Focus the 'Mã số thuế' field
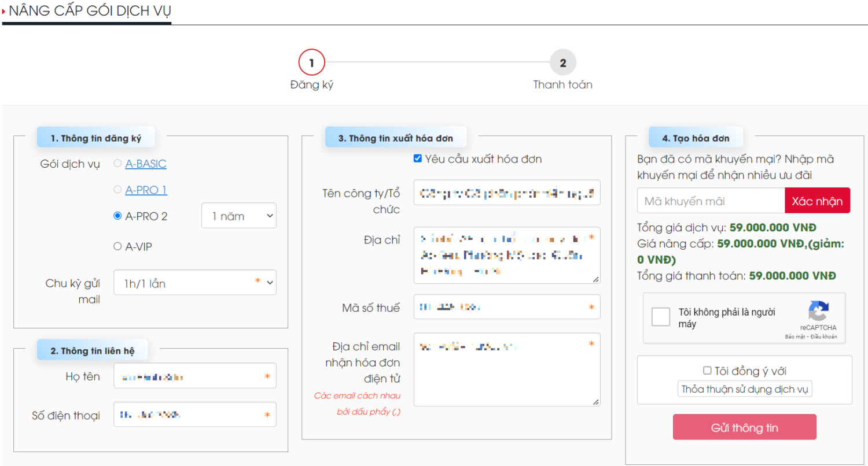Screen dimensions: 868x466 (x=507, y=307)
